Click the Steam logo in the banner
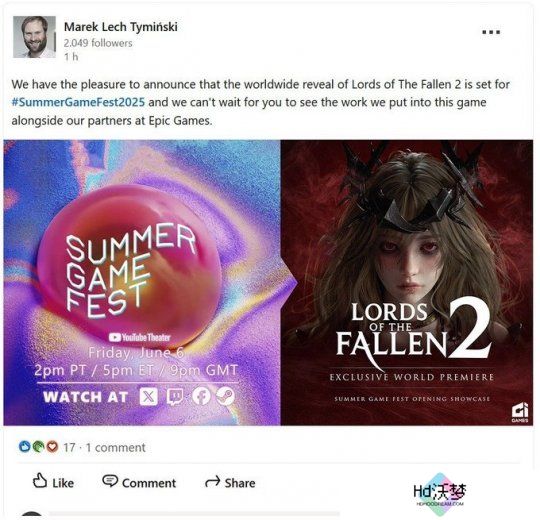 pyautogui.click(x=226, y=396)
